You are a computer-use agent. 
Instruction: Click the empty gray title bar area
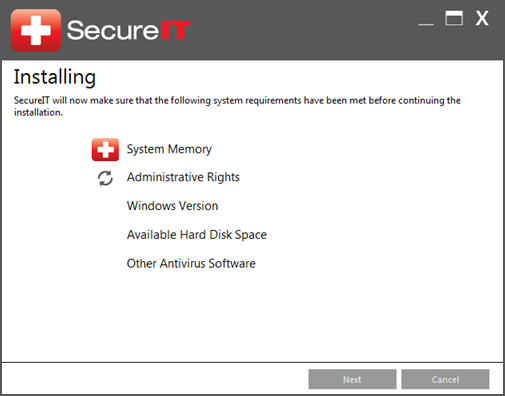coord(300,30)
